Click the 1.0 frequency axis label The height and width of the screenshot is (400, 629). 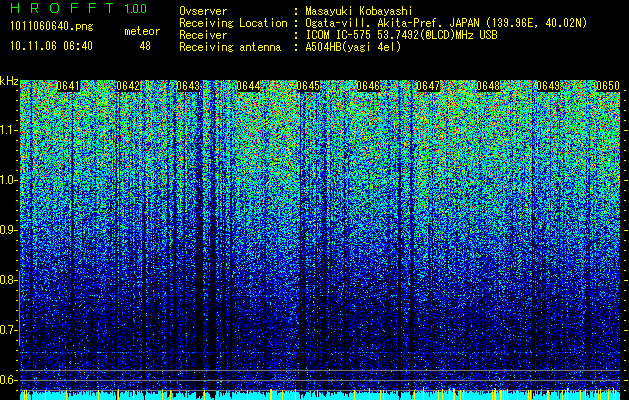tap(9, 180)
